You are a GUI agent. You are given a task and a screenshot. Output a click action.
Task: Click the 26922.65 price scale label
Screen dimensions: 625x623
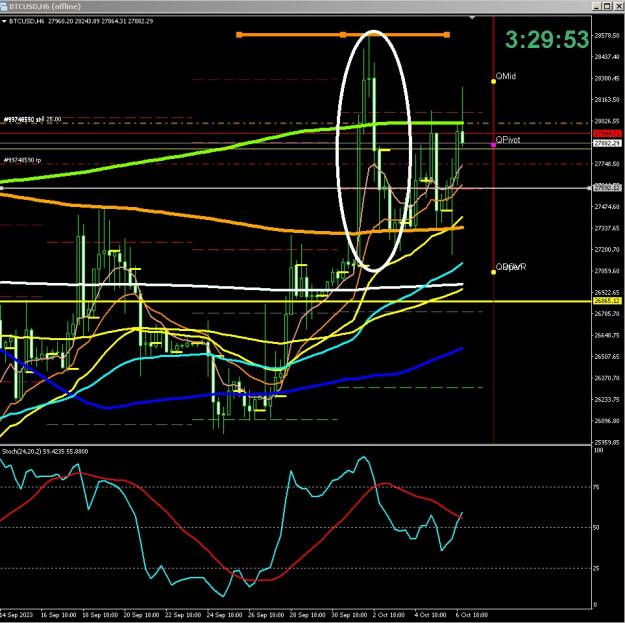point(607,292)
